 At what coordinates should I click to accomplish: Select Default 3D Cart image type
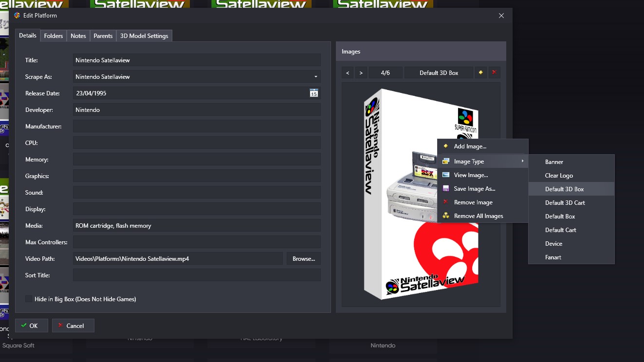click(571, 202)
